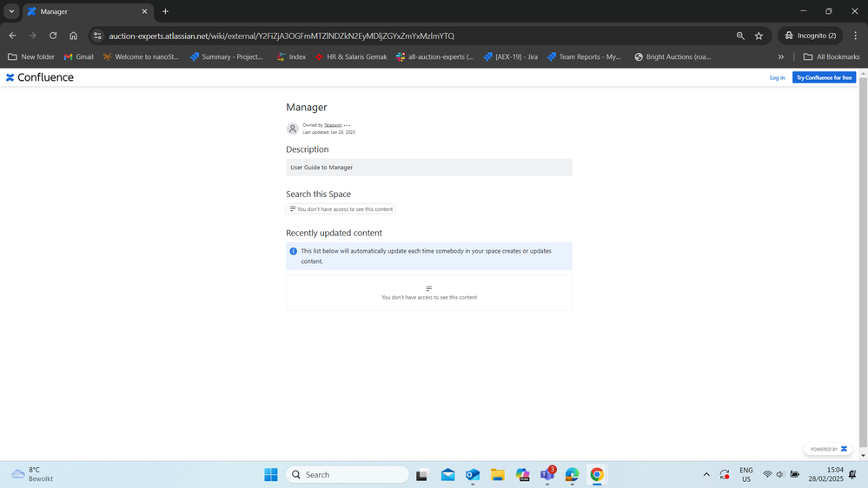
Task: Open the Chrome three-dot menu
Action: 855,36
